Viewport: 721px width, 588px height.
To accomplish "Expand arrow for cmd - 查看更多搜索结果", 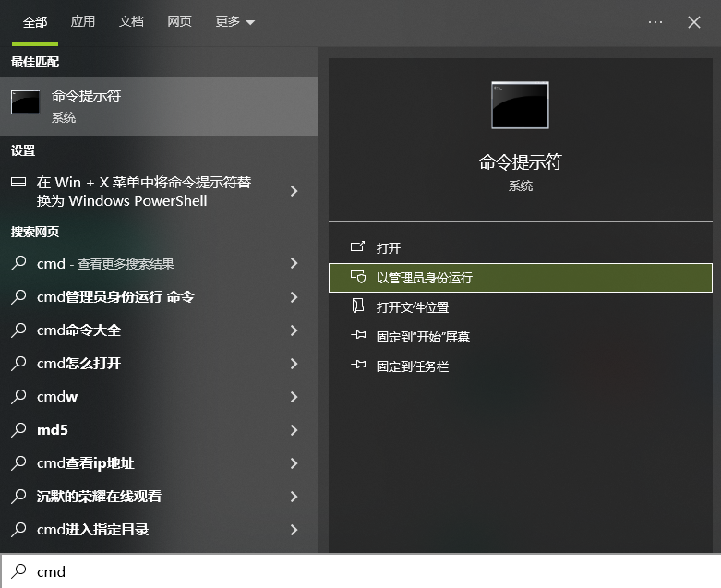I will tap(294, 263).
